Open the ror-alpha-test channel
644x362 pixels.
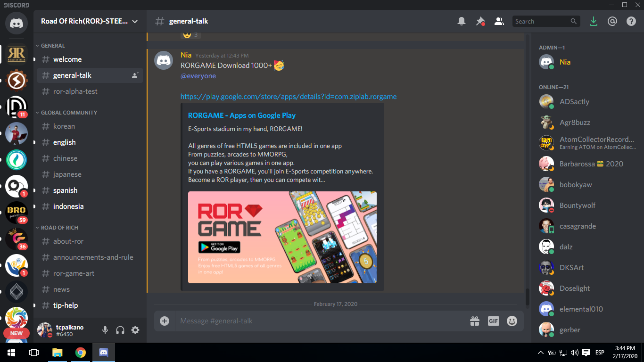point(90,91)
